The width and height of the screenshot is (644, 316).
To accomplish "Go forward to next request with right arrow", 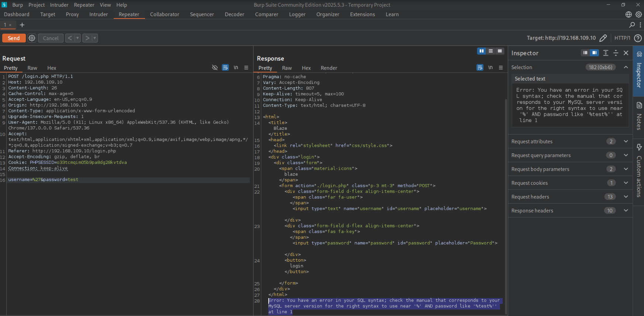I will coord(87,38).
